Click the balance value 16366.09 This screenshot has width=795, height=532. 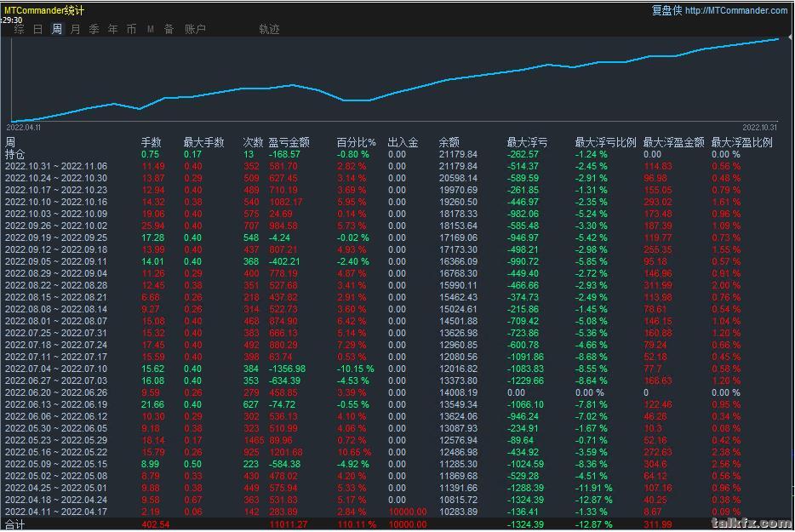458,261
